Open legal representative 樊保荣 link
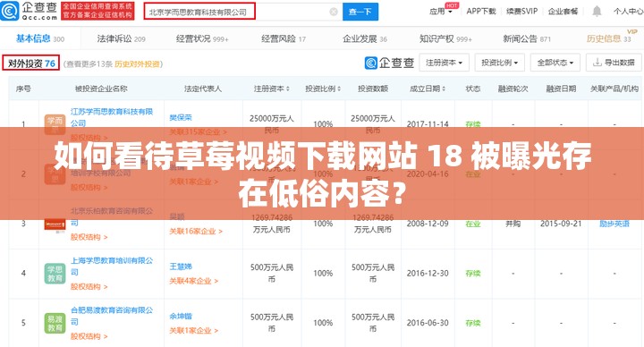The width and height of the screenshot is (644, 347). (181, 118)
